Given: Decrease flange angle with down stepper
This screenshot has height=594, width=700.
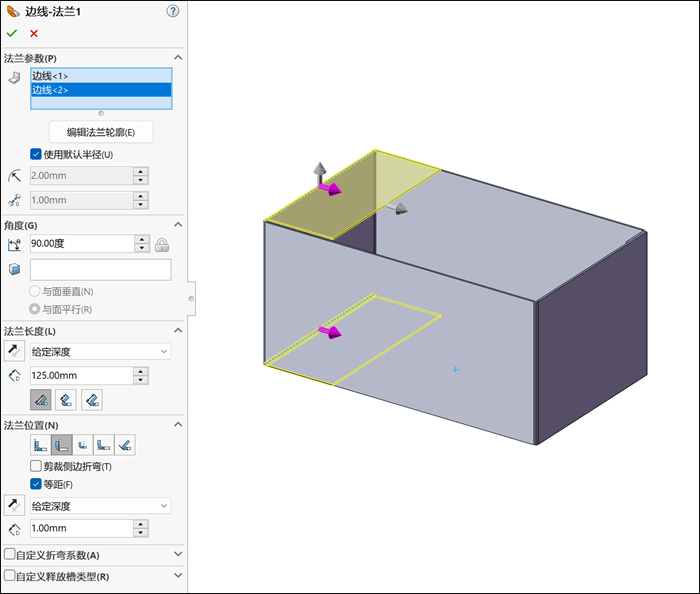Looking at the screenshot, I should 142,248.
